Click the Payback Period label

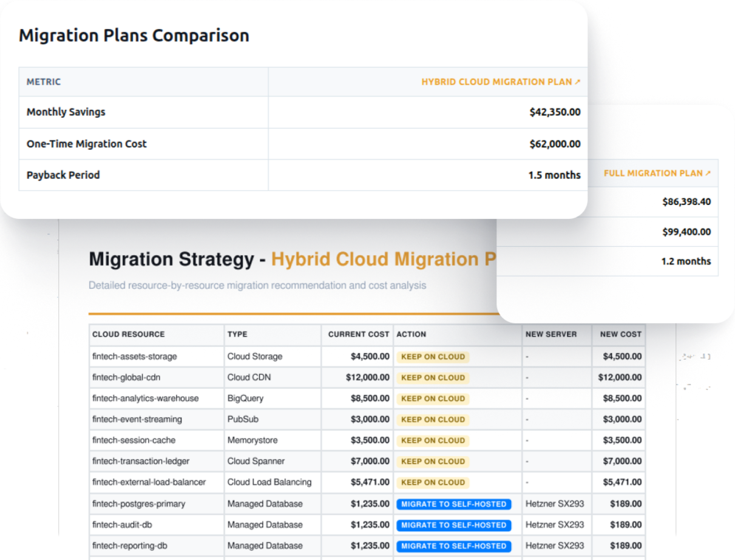(x=63, y=175)
